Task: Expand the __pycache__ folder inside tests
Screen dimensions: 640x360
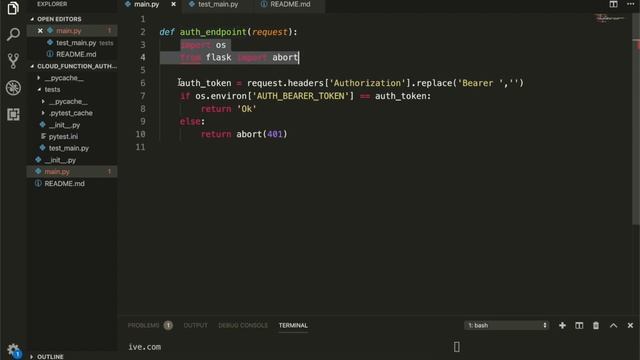Action: [68, 101]
